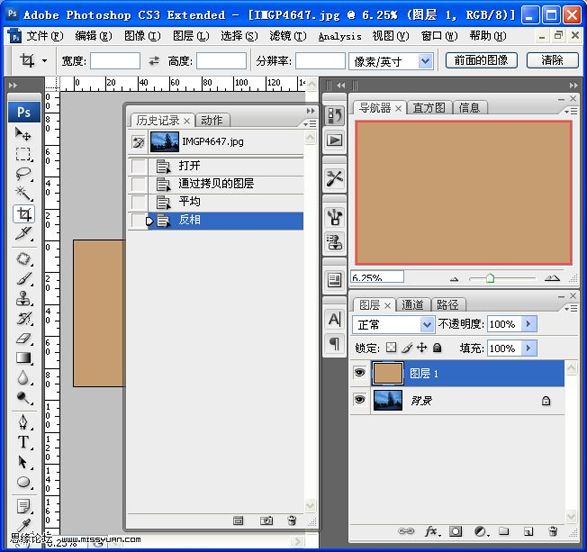Toggle lock image pixels
The image size is (587, 552).
pyautogui.click(x=407, y=348)
